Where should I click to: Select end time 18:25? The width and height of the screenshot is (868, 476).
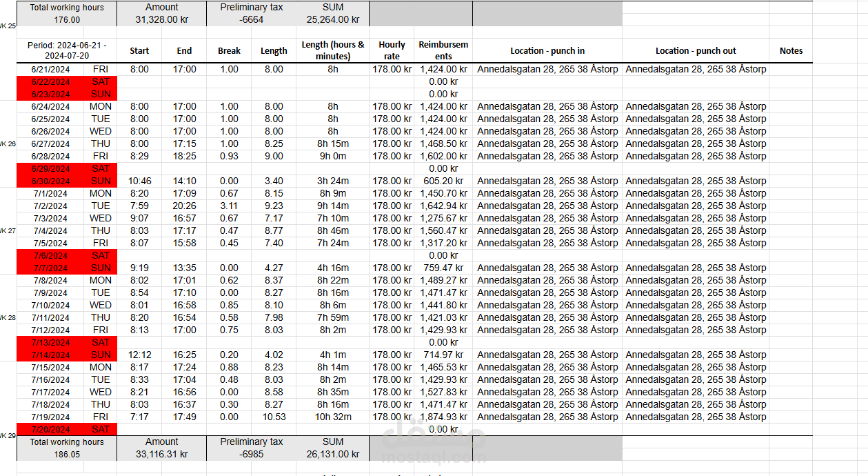click(184, 156)
